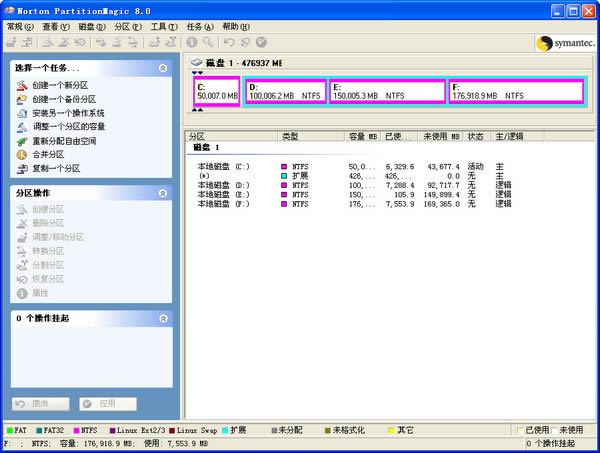Select the E: partition block in disk map
The width and height of the screenshot is (600, 453).
[x=387, y=91]
